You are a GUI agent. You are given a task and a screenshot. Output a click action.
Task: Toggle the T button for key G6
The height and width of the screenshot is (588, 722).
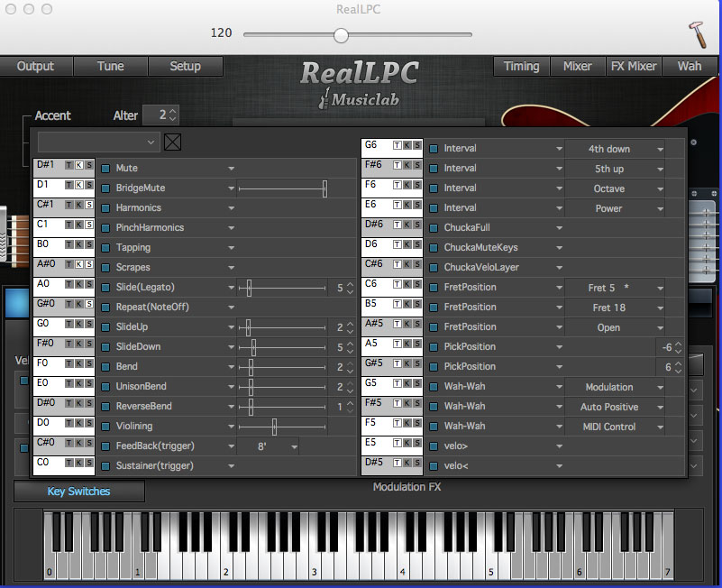tap(397, 145)
